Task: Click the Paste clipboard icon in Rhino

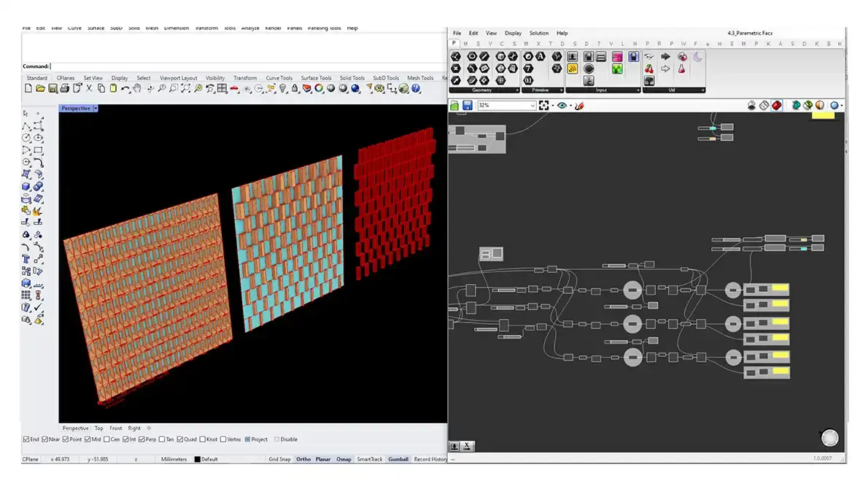Action: [x=114, y=88]
